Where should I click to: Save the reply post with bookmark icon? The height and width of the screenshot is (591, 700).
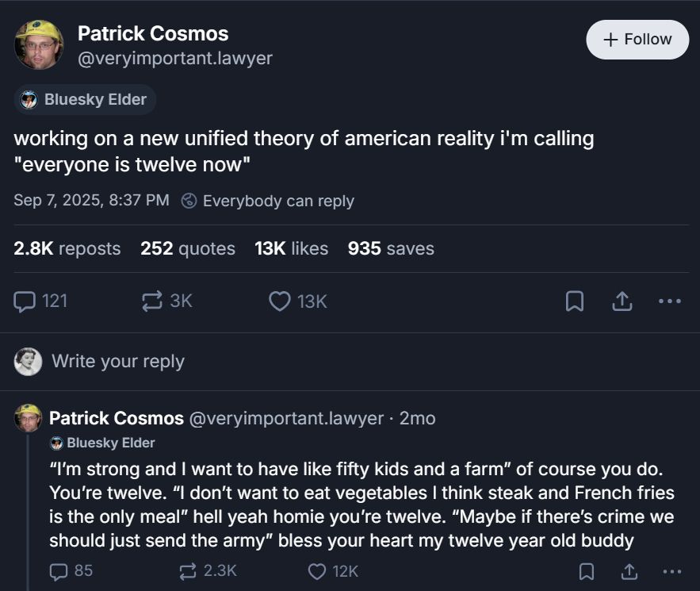587,570
